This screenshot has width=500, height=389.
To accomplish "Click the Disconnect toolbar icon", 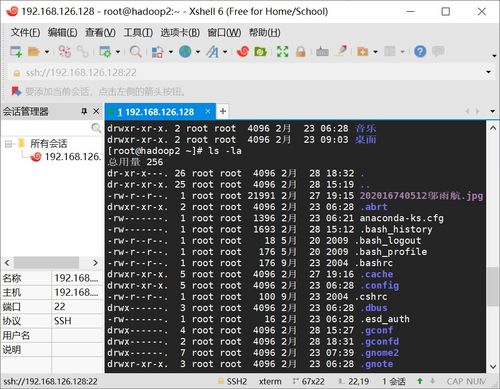I will (x=64, y=52).
